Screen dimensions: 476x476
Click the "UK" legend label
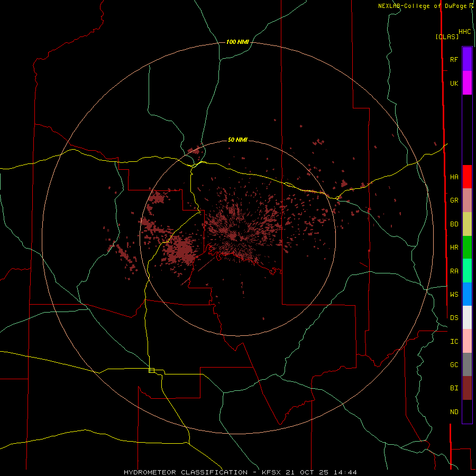tap(454, 83)
